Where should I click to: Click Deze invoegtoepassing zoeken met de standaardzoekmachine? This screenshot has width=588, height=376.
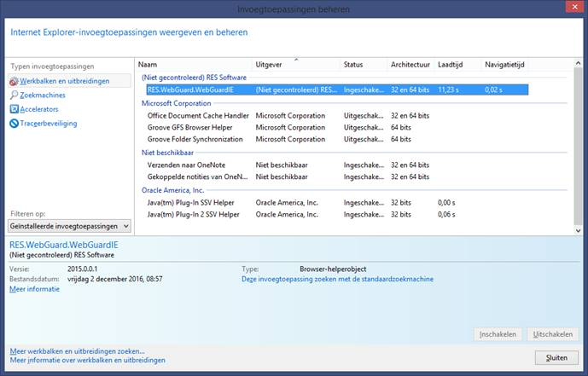pyautogui.click(x=337, y=279)
